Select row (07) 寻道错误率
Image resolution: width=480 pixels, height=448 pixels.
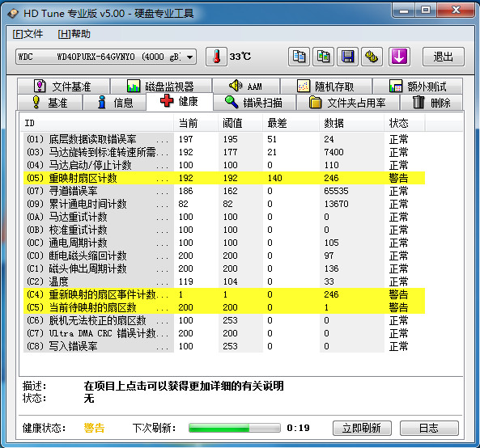coord(224,191)
